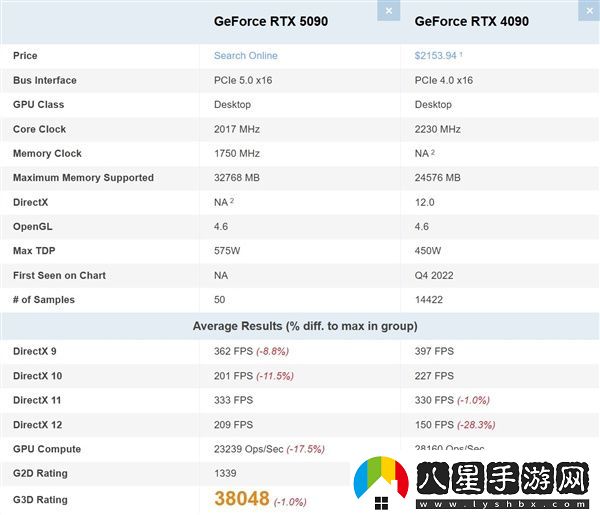Select the Q4 2022 value

click(x=434, y=275)
